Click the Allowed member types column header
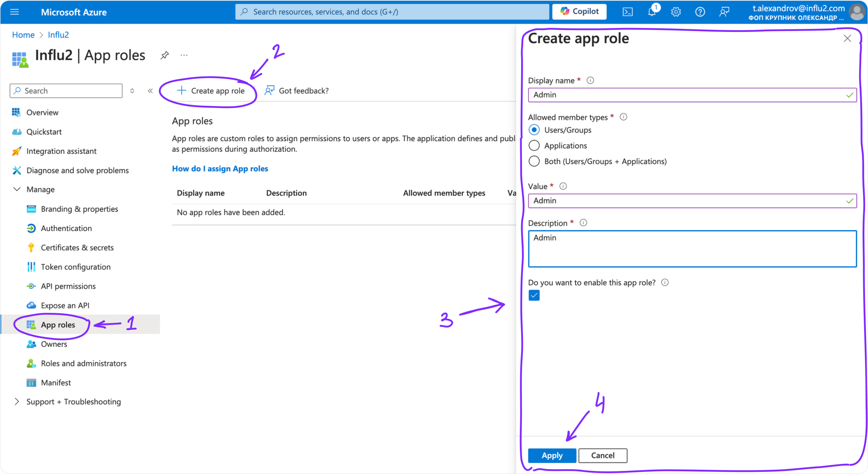Image resolution: width=868 pixels, height=474 pixels. 444,193
